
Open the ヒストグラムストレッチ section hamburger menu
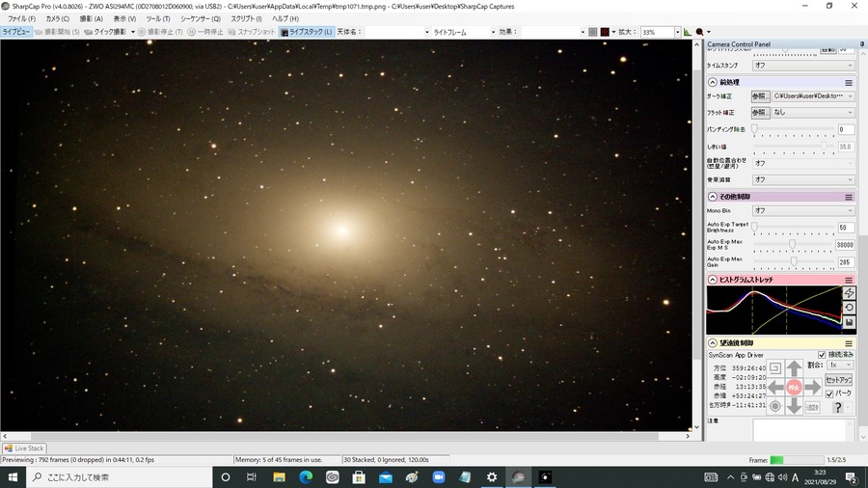pos(848,280)
